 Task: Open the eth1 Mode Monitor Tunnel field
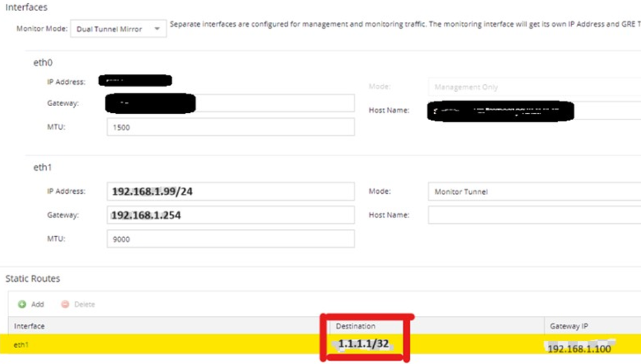[533, 191]
